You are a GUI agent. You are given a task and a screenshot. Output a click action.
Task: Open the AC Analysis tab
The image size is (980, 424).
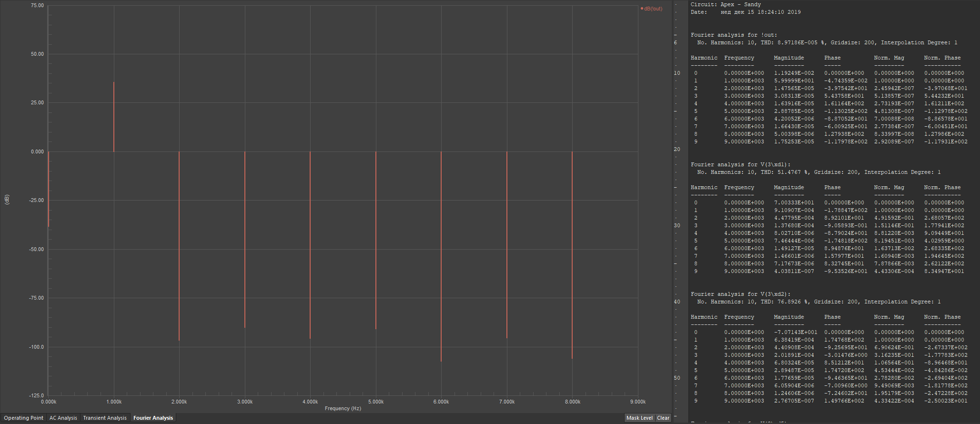(63, 418)
